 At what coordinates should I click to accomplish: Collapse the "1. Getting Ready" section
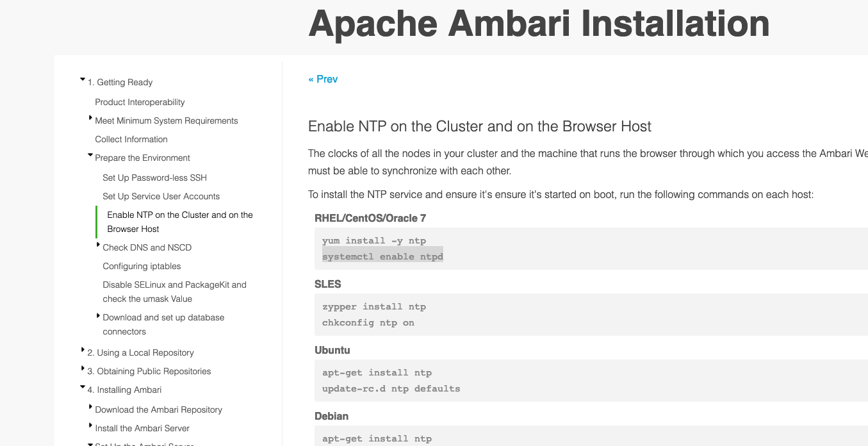click(84, 79)
